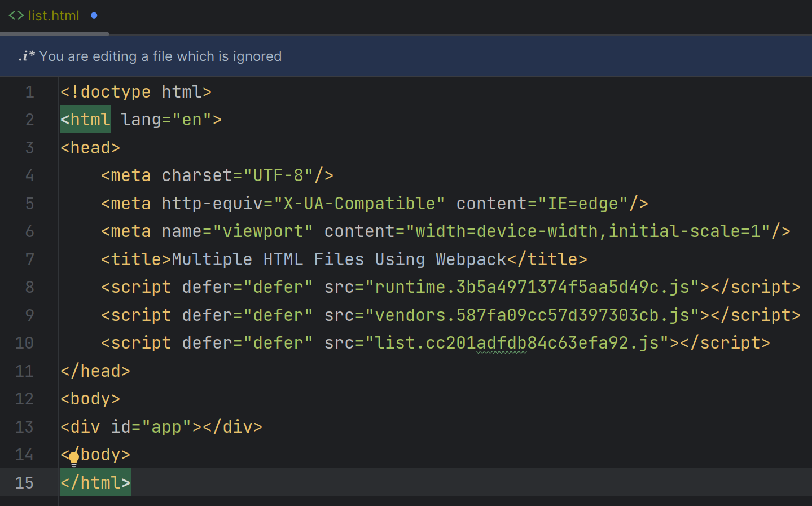
Task: Click line number 15 in the gutter
Action: click(24, 483)
